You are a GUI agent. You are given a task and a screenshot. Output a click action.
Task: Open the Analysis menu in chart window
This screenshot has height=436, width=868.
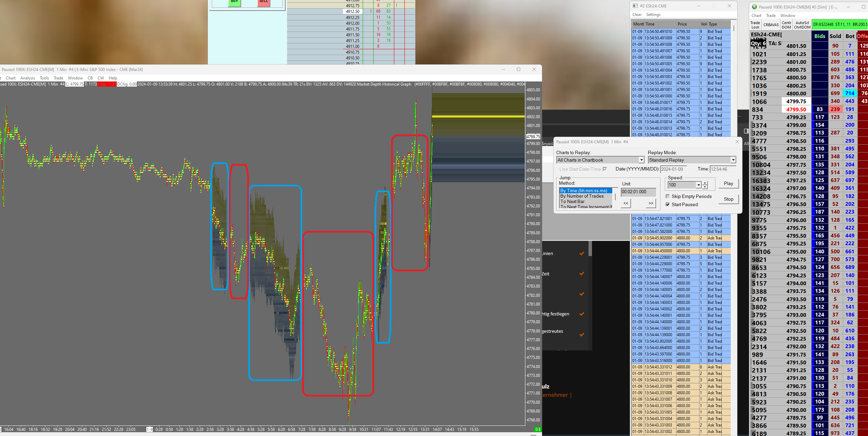28,78
